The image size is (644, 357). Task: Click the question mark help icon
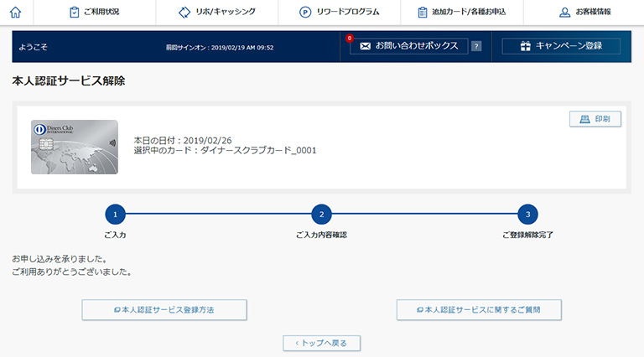[476, 46]
